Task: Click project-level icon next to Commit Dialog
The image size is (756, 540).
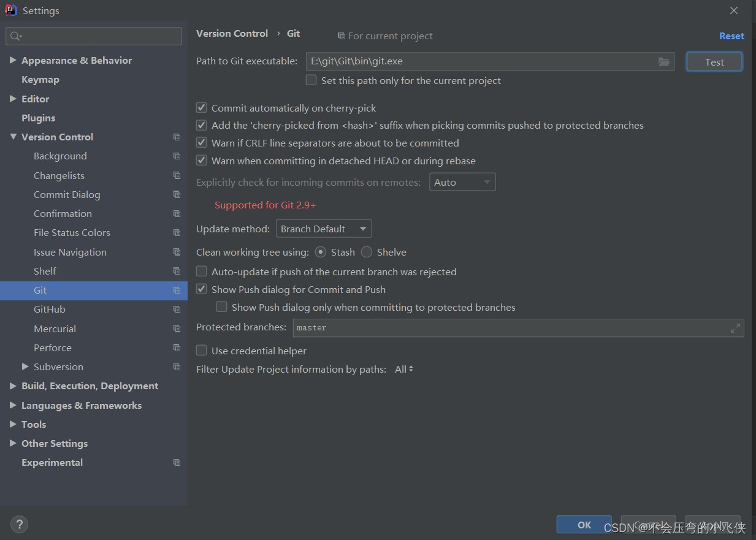Action: pos(177,194)
